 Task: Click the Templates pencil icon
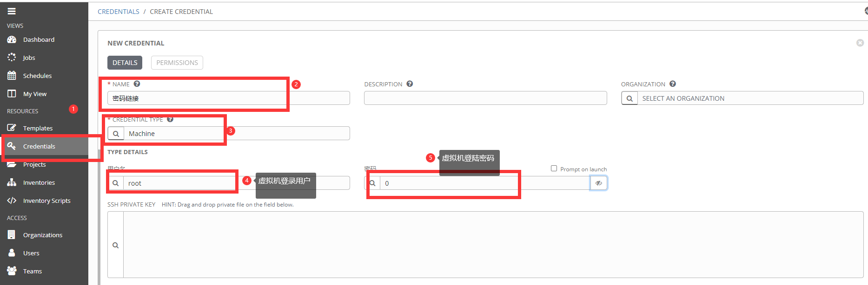[12, 128]
